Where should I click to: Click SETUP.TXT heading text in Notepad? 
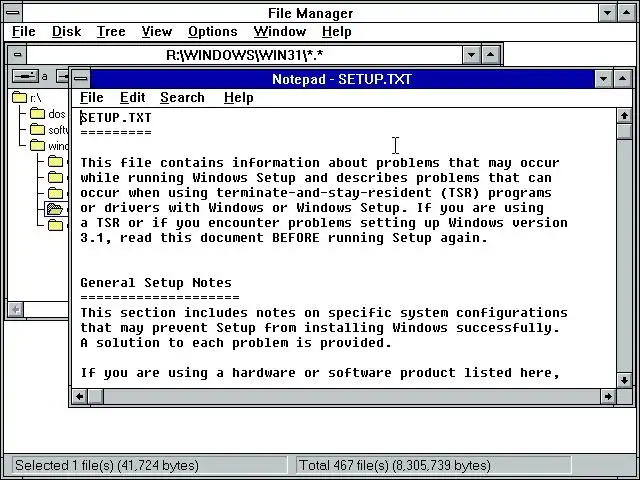coord(116,118)
